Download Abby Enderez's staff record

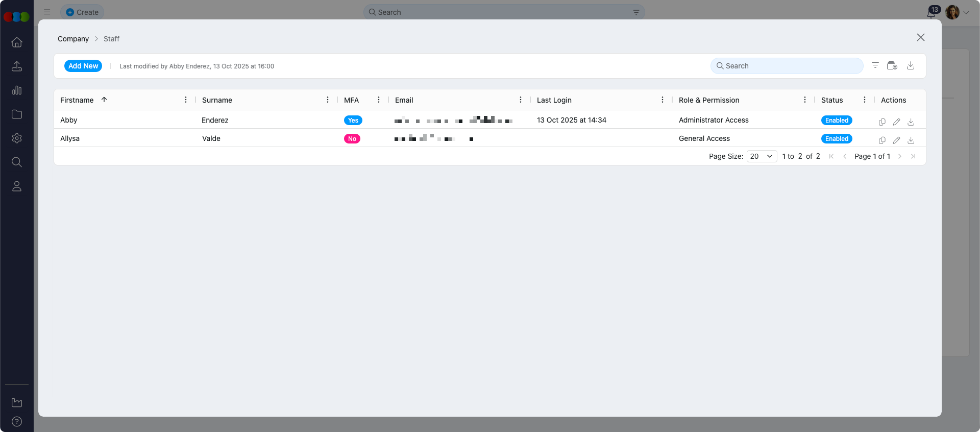[x=911, y=122]
